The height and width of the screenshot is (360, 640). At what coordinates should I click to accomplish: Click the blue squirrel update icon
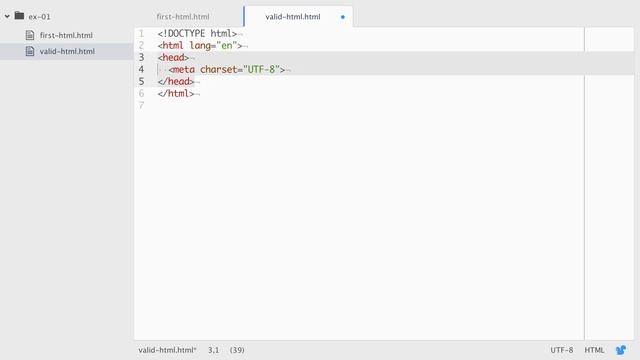621,350
